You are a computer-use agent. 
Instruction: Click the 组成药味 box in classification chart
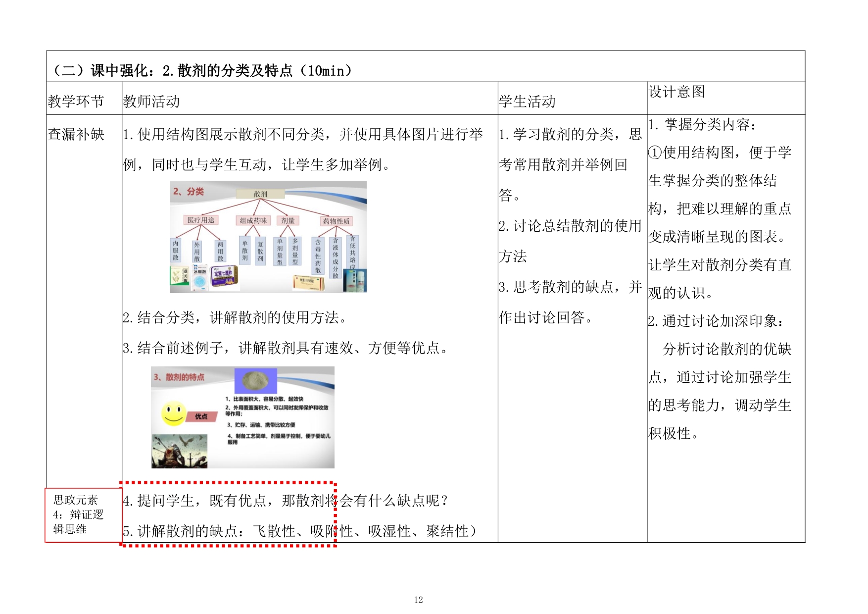click(x=253, y=220)
